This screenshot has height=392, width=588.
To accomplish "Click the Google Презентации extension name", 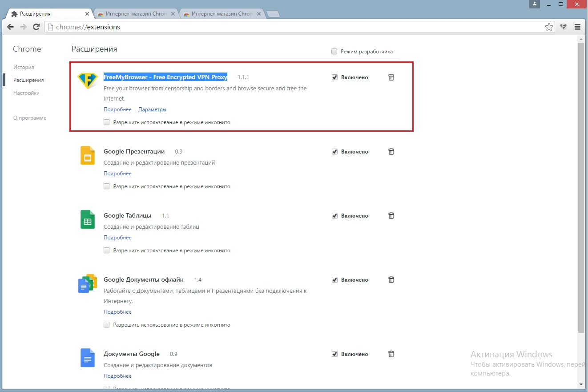I will [134, 152].
